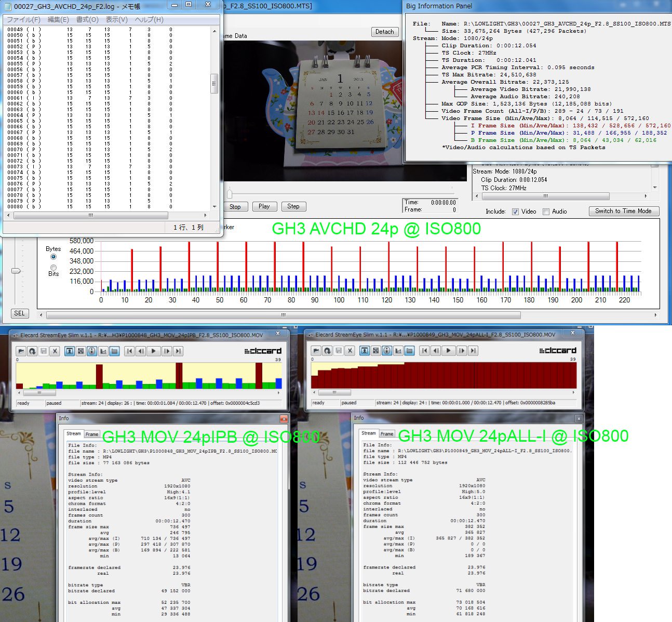
Task: Step back one frame in the 24pIPB StreamEye window
Action: pos(141,351)
